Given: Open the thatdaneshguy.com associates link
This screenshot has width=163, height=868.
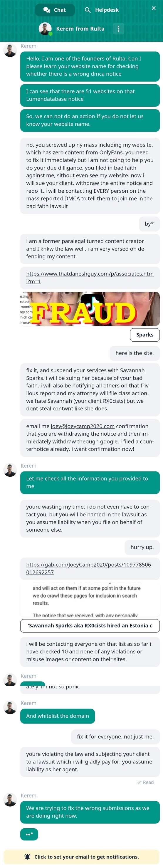Looking at the screenshot, I should pos(90,278).
